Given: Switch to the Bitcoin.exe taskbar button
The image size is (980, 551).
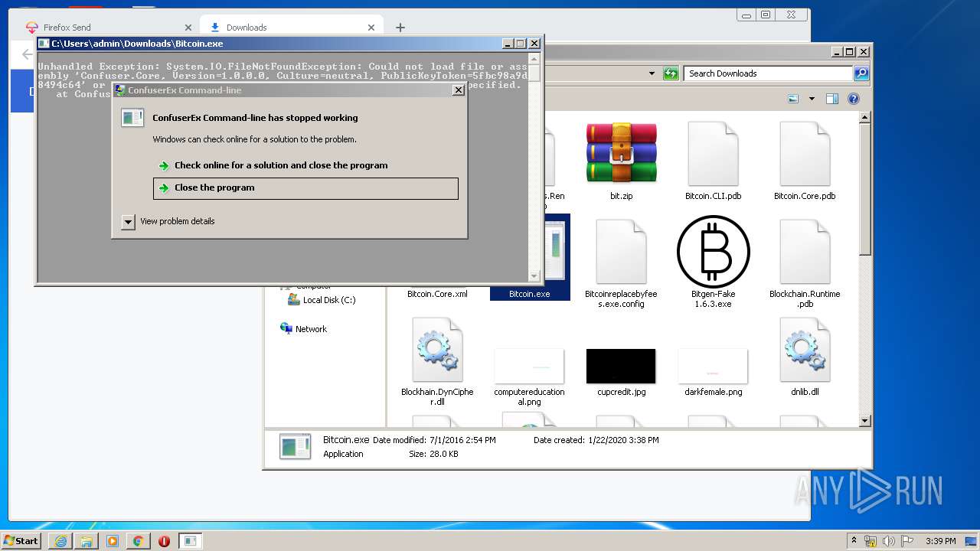Looking at the screenshot, I should (x=190, y=541).
